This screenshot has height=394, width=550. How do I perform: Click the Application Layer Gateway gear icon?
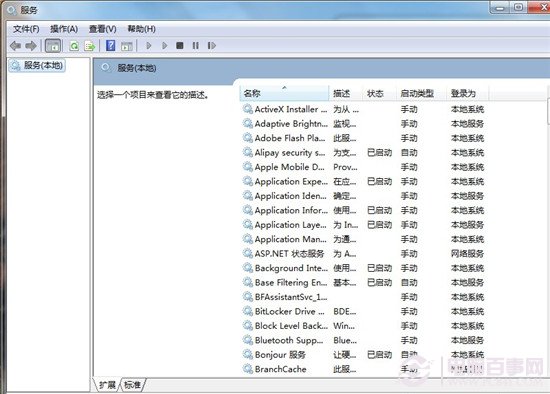click(x=248, y=225)
